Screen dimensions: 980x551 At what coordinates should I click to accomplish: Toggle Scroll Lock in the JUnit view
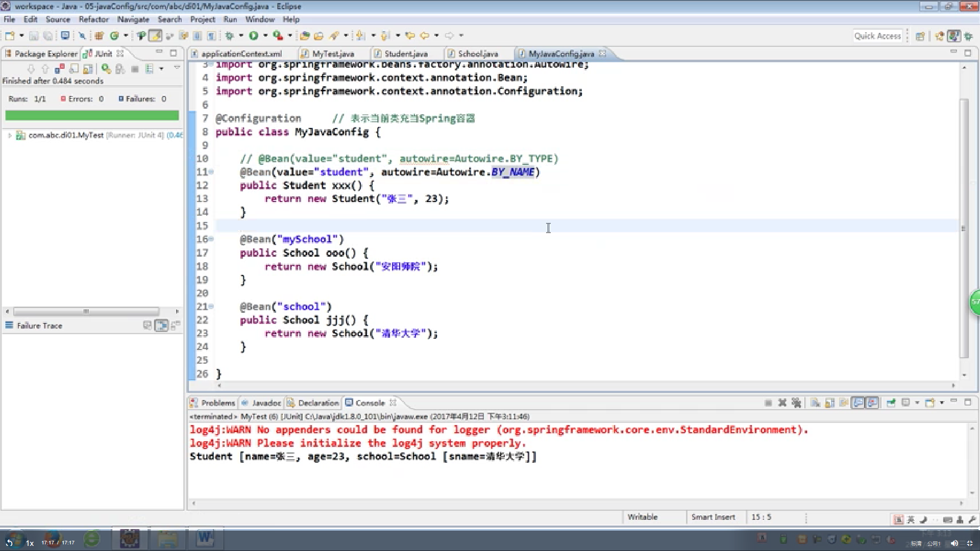pos(88,68)
